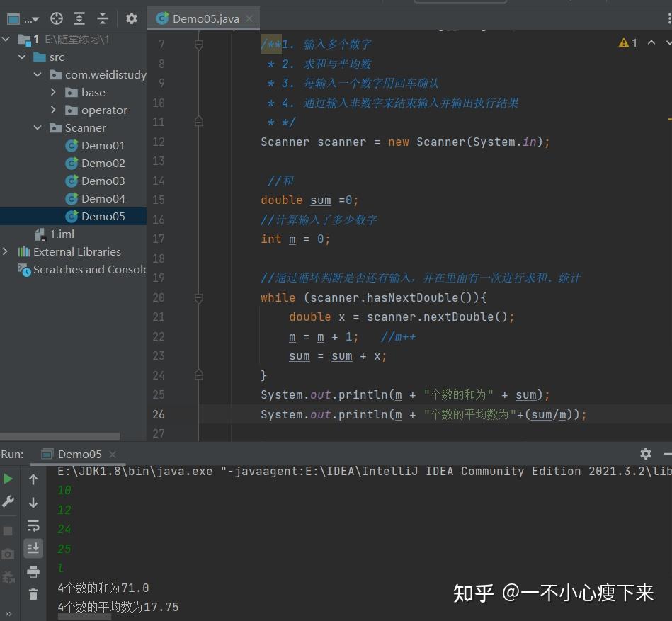
Task: Toggle soft-wrap in the console
Action: pyautogui.click(x=33, y=525)
